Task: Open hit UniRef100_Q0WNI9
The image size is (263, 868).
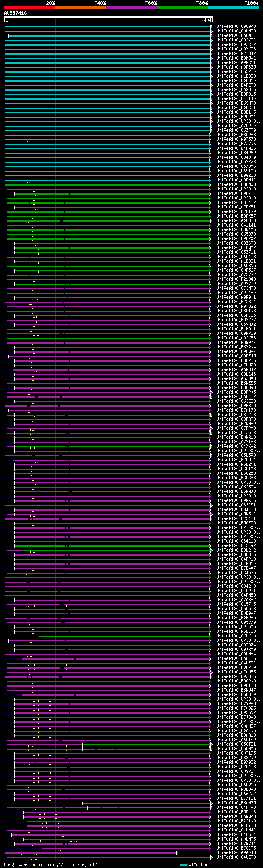Action: tap(236, 31)
